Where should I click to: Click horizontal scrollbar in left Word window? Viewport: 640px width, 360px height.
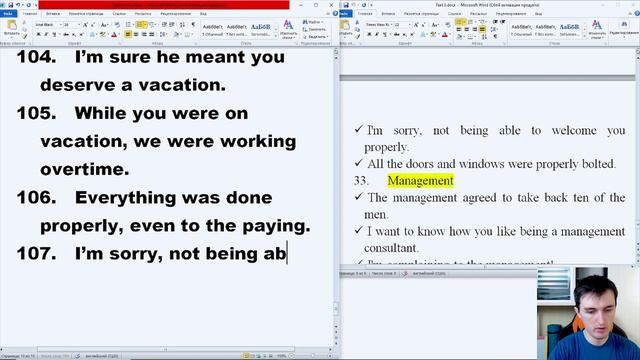point(165,349)
